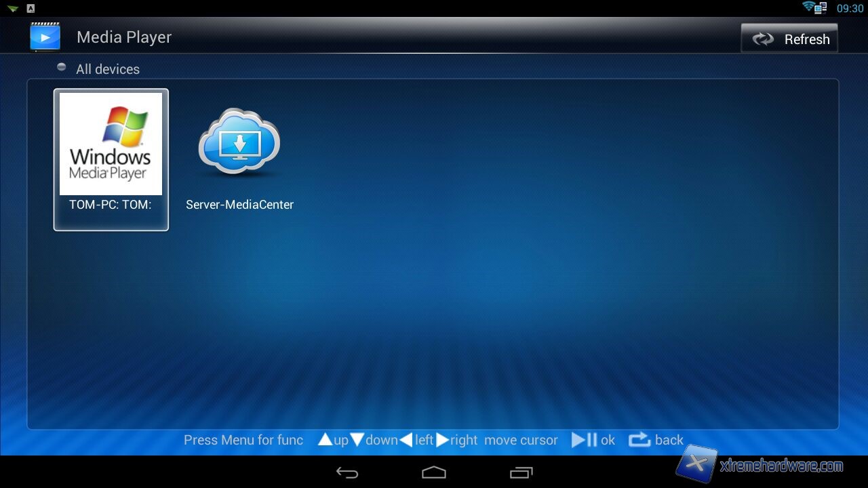This screenshot has width=868, height=488.
Task: Click the Media Player title text
Action: [124, 37]
